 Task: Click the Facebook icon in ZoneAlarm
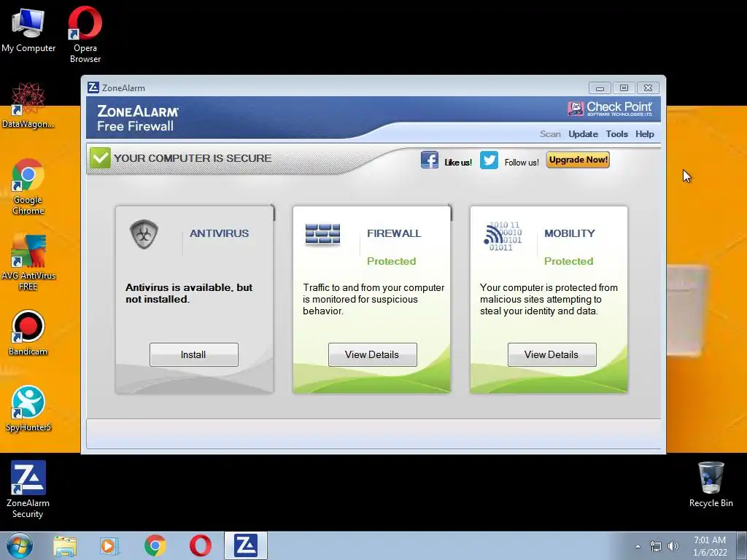(430, 160)
